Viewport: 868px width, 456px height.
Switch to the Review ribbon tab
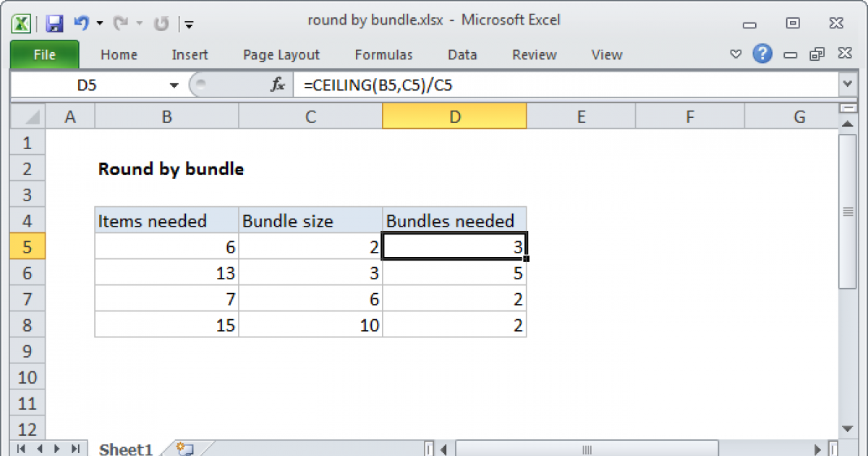coord(534,54)
